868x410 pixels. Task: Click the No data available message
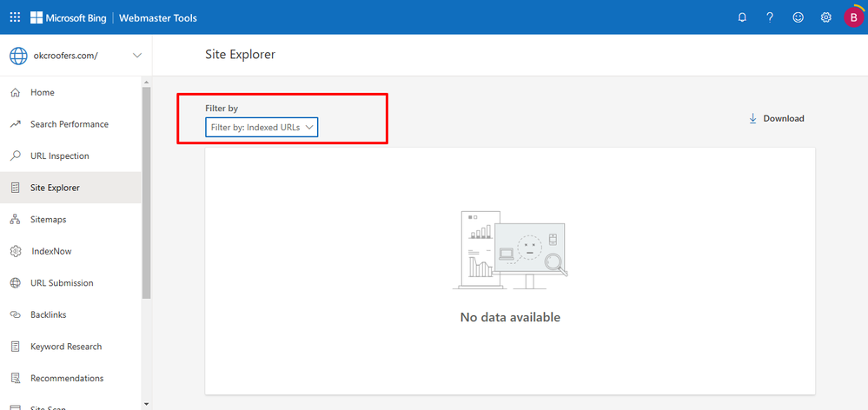(510, 317)
